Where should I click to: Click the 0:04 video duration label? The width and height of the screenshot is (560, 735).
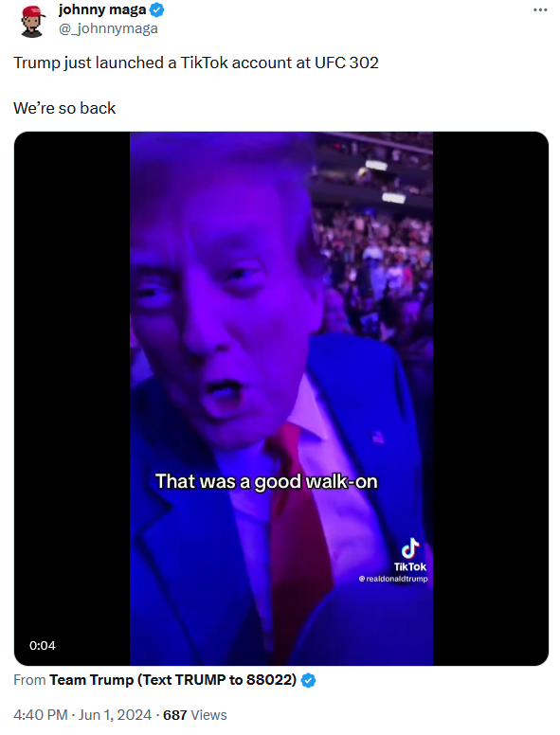click(x=43, y=645)
